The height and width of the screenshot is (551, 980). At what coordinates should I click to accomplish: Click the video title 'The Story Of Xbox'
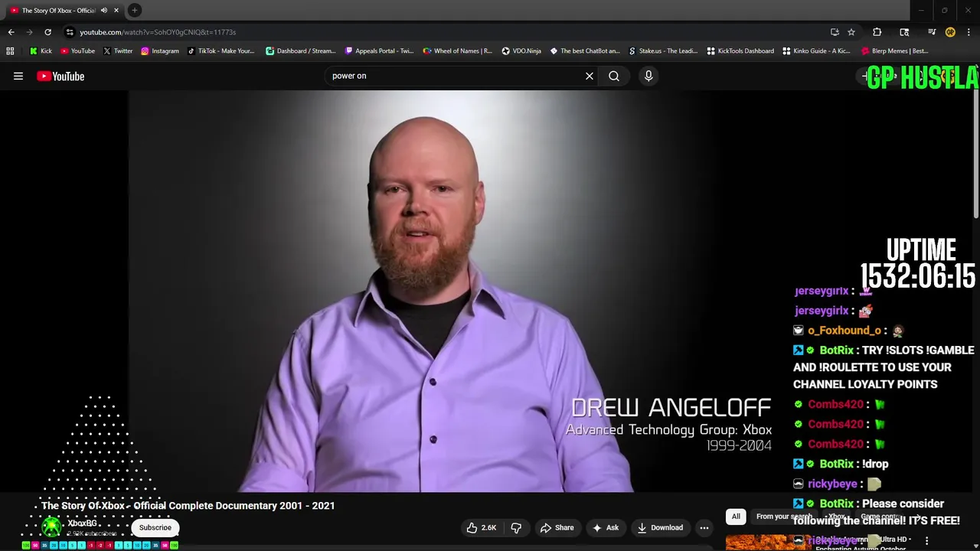point(188,506)
